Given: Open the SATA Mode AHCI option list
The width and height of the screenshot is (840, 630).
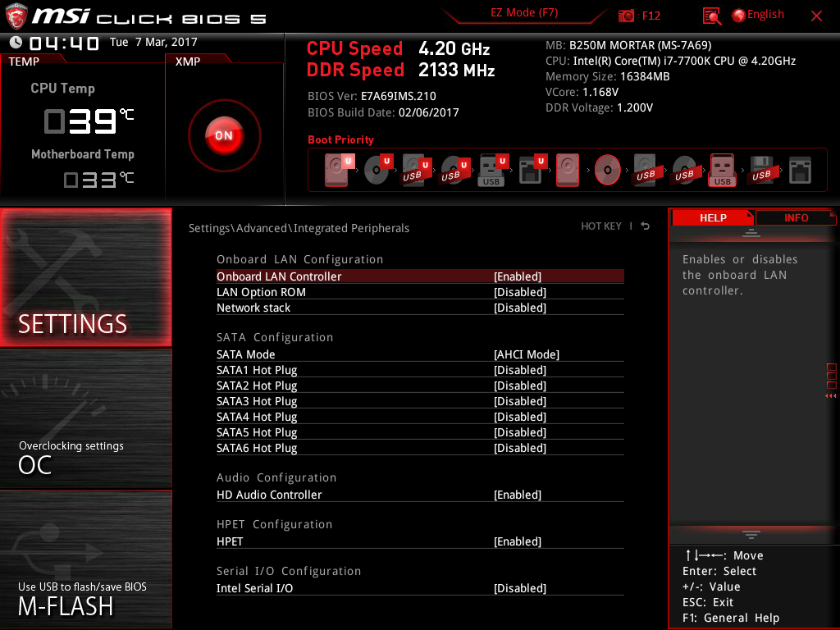Looking at the screenshot, I should tap(527, 354).
